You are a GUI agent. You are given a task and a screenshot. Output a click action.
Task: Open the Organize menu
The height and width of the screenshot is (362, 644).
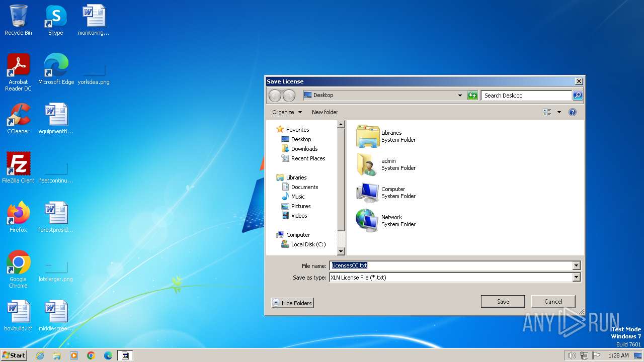tap(287, 112)
